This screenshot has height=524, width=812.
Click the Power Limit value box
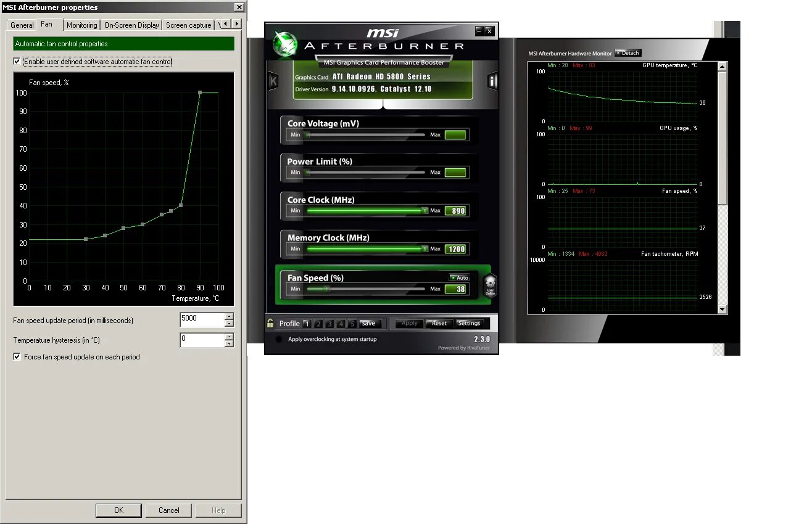point(455,173)
